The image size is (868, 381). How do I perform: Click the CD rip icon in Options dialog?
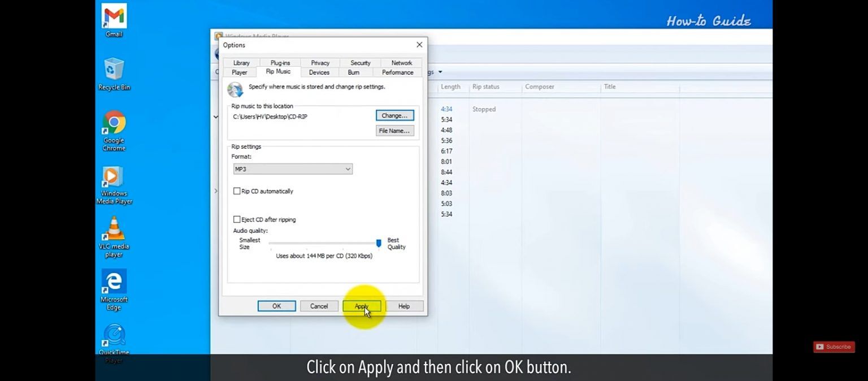[x=236, y=89]
